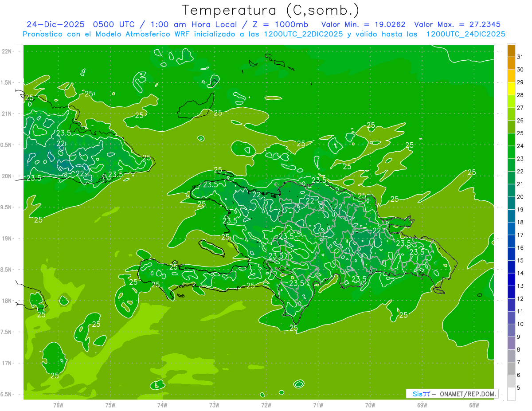Viewport: 532px width, 411px height.
Task: Click the "69W" longitude axis label
Action: pyautogui.click(x=422, y=405)
